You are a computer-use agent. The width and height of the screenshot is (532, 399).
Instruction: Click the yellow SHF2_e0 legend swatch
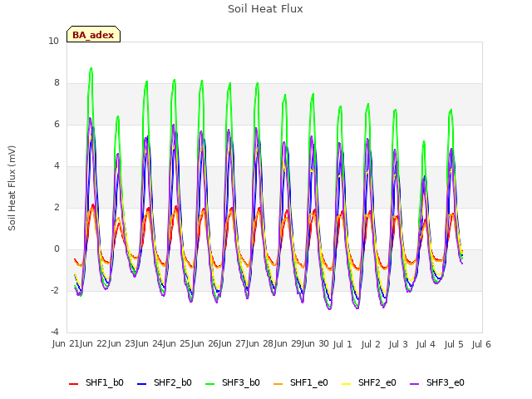click(x=347, y=384)
